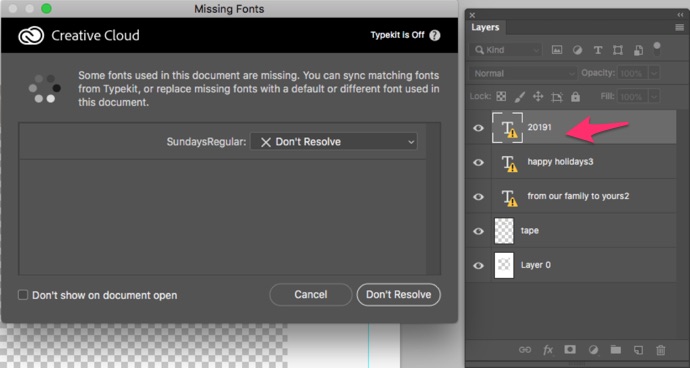
Task: Click the Opacity percentage field
Action: (x=633, y=74)
